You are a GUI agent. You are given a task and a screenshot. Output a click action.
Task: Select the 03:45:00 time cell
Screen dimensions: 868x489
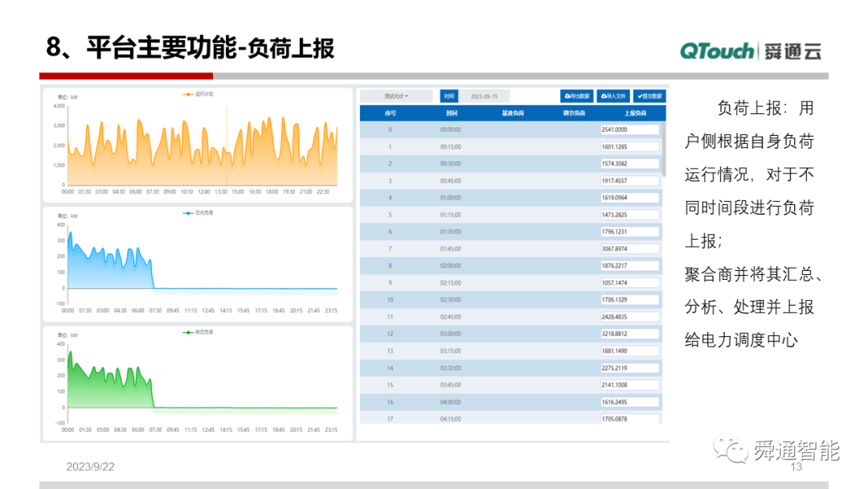(451, 385)
